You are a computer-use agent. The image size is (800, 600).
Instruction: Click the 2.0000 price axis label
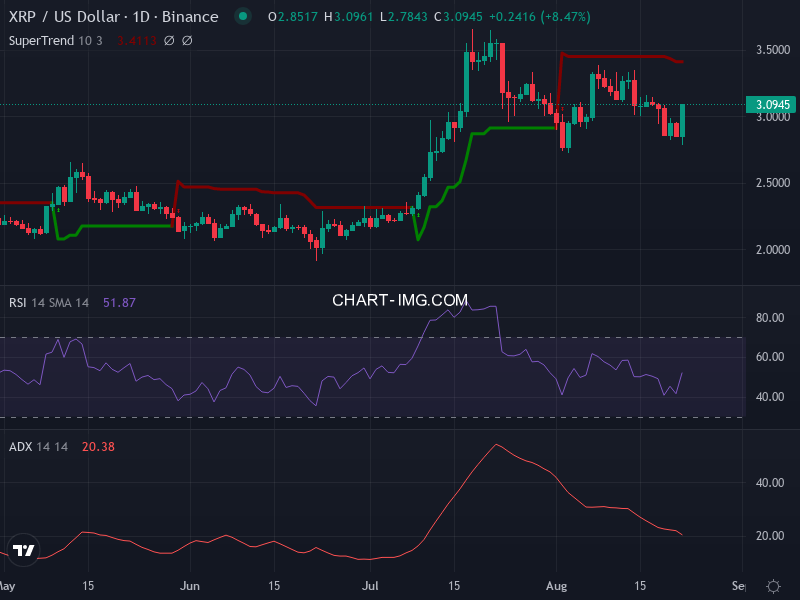pos(772,250)
